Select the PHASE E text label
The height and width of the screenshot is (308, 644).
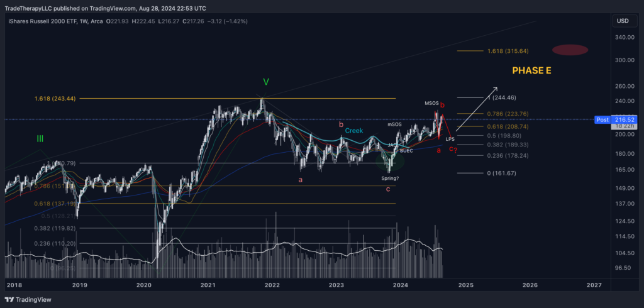pyautogui.click(x=531, y=70)
